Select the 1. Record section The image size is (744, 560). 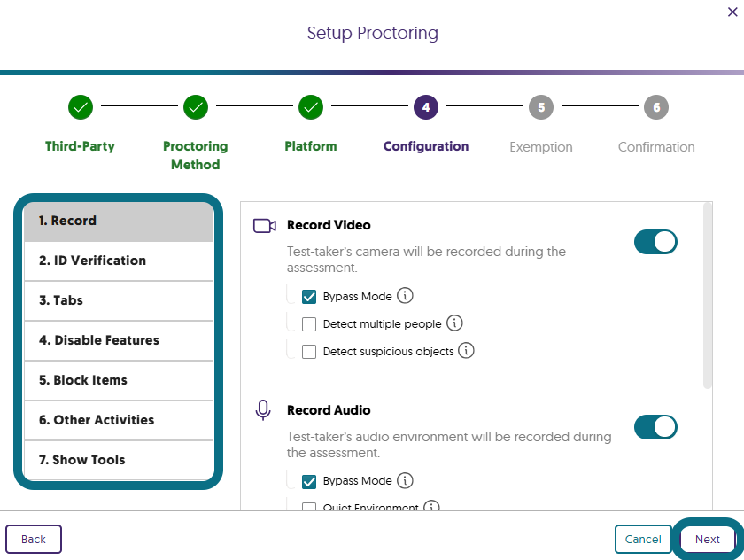pos(119,222)
